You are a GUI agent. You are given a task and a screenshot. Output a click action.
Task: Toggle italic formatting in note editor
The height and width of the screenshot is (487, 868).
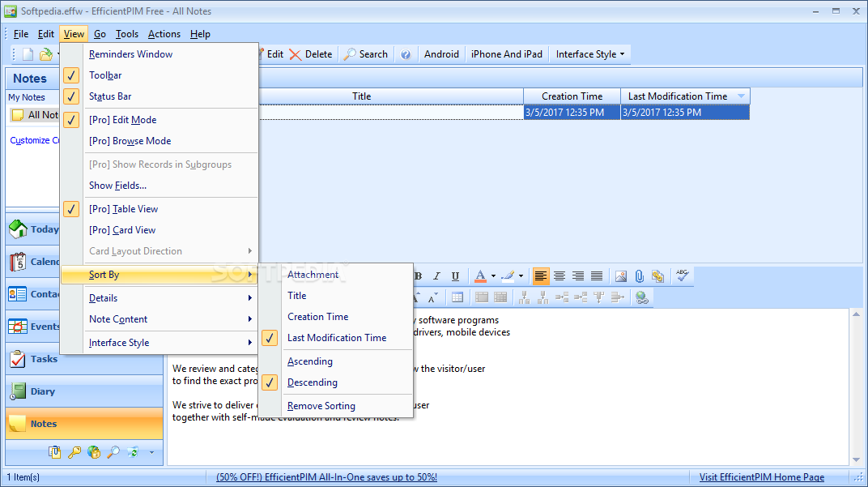tap(436, 276)
